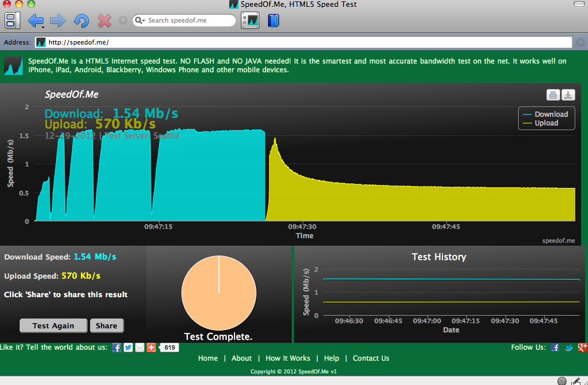Click the round icon in status bar
The image size is (588, 385).
[562, 382]
